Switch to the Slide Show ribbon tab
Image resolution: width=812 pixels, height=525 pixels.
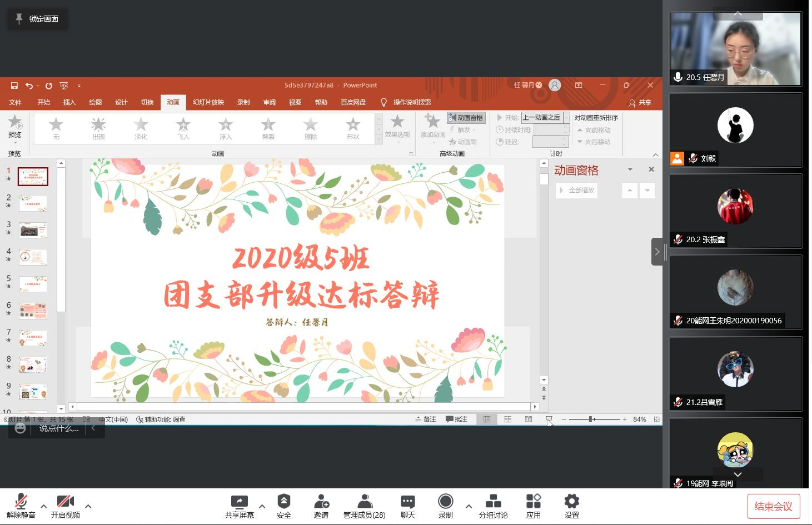(208, 102)
